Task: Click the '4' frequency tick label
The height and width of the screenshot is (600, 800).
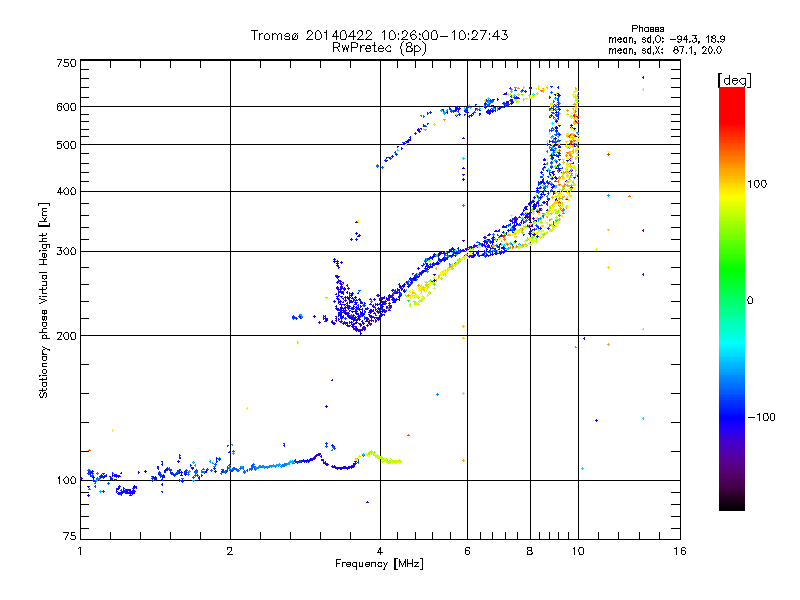Action: (x=380, y=551)
